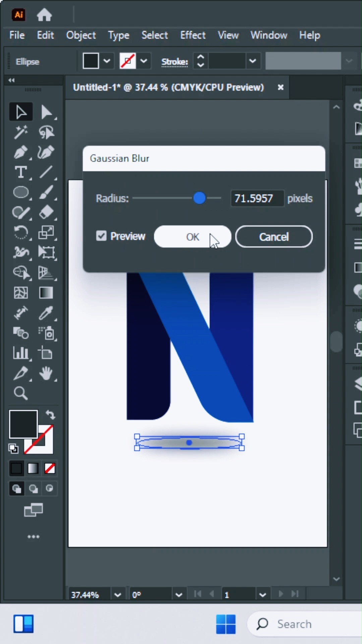362x644 pixels.
Task: Select the Ellipse tool
Action: point(21,193)
